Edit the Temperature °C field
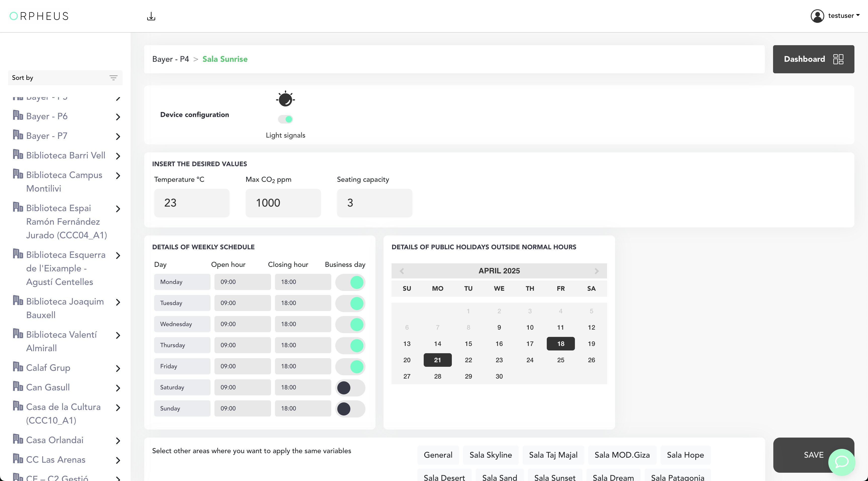 192,203
